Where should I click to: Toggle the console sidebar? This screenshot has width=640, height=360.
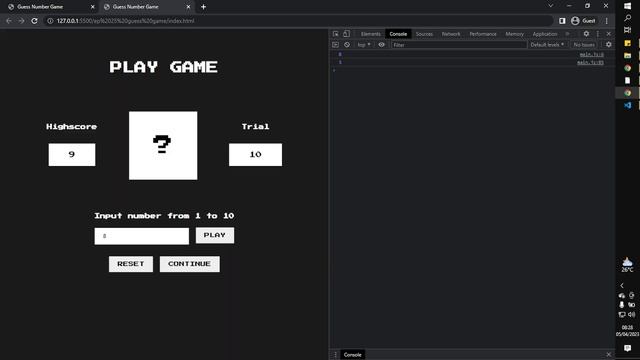point(336,44)
